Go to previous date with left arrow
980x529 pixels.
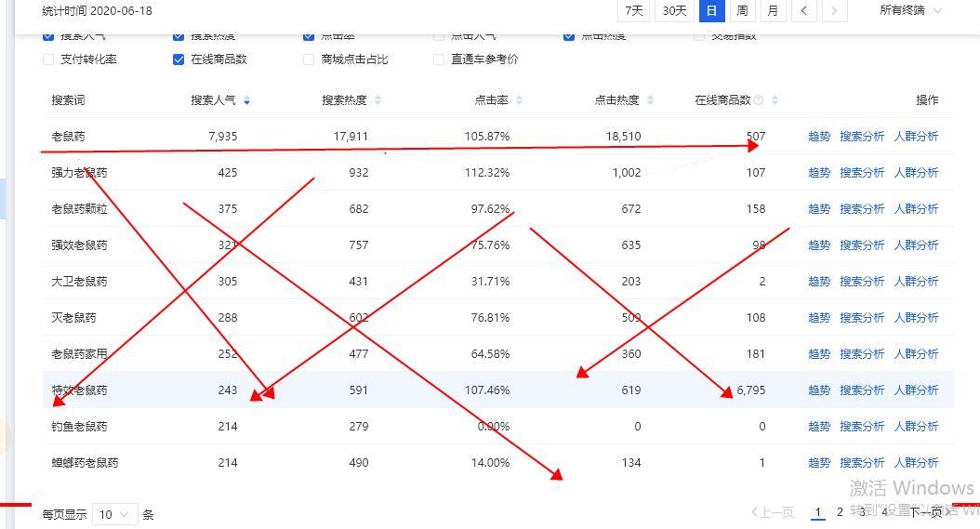point(803,10)
